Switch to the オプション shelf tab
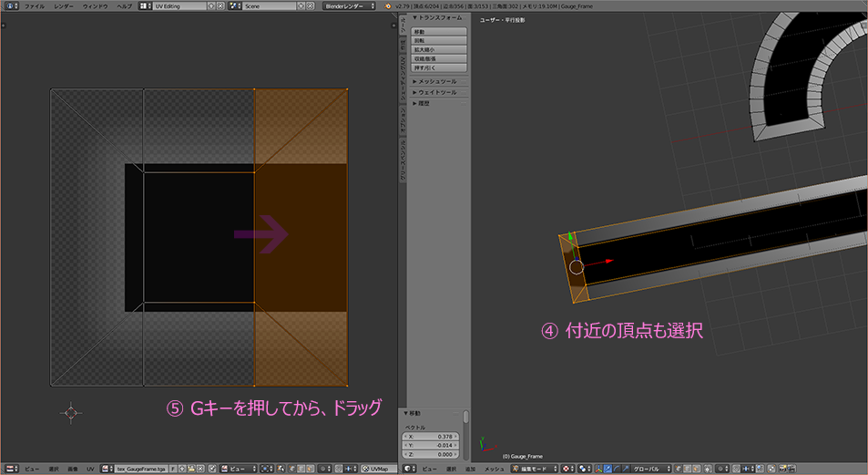 click(x=403, y=119)
